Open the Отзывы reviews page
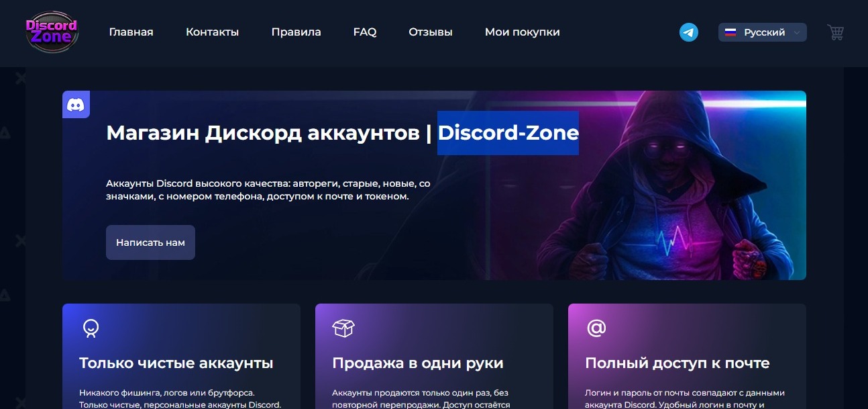This screenshot has height=409, width=868. point(431,32)
